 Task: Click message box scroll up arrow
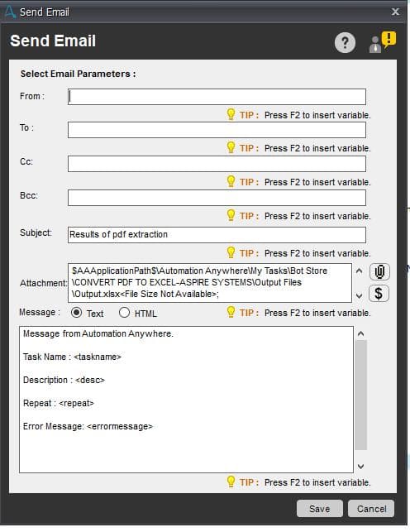tap(361, 334)
